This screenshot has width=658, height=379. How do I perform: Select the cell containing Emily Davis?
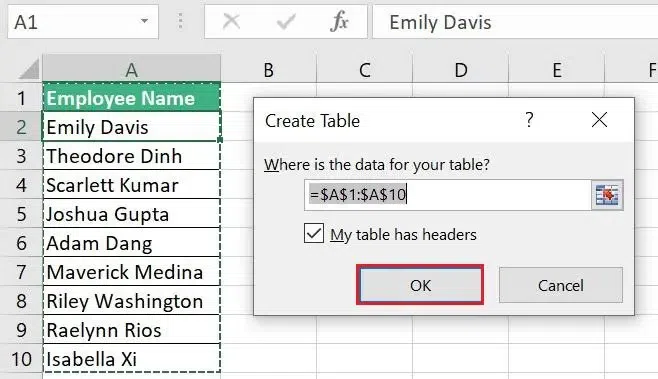coord(131,127)
